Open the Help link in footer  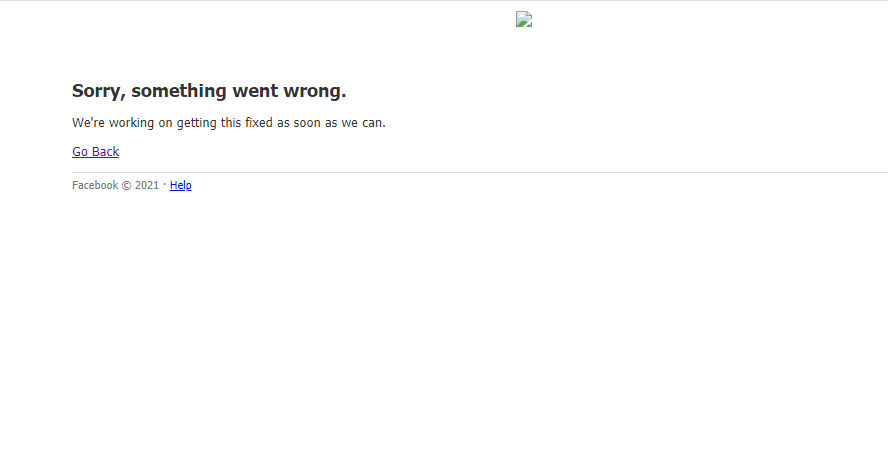click(180, 185)
